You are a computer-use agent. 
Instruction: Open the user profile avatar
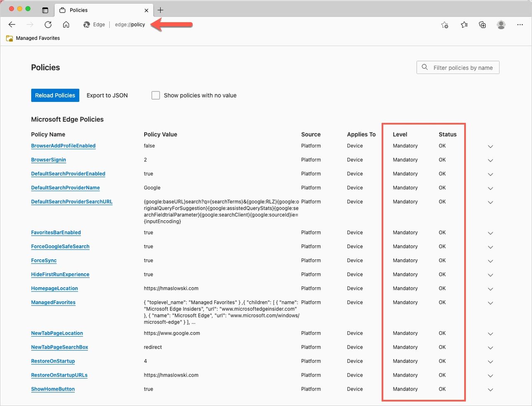[x=501, y=25]
